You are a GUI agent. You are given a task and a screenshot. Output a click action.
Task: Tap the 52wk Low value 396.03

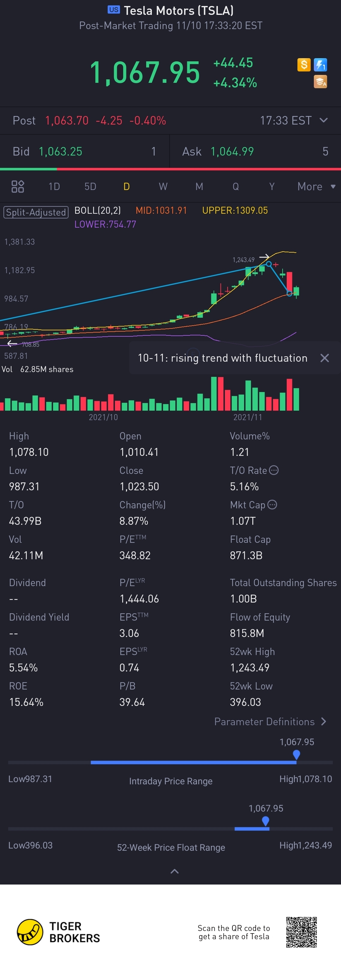[246, 702]
